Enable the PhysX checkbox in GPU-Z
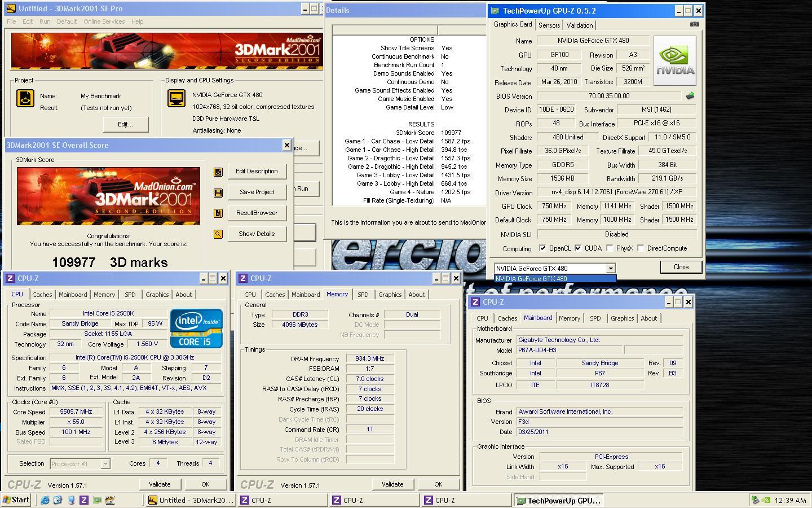 pyautogui.click(x=610, y=248)
